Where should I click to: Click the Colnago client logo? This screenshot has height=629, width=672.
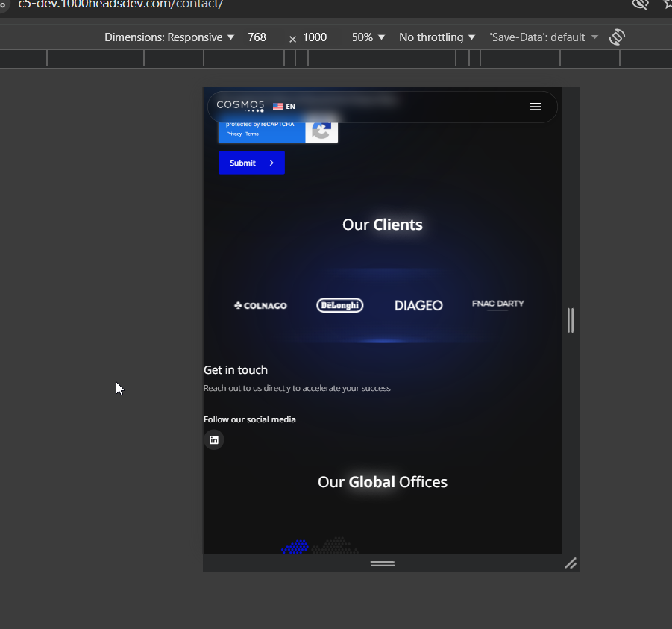coord(260,306)
